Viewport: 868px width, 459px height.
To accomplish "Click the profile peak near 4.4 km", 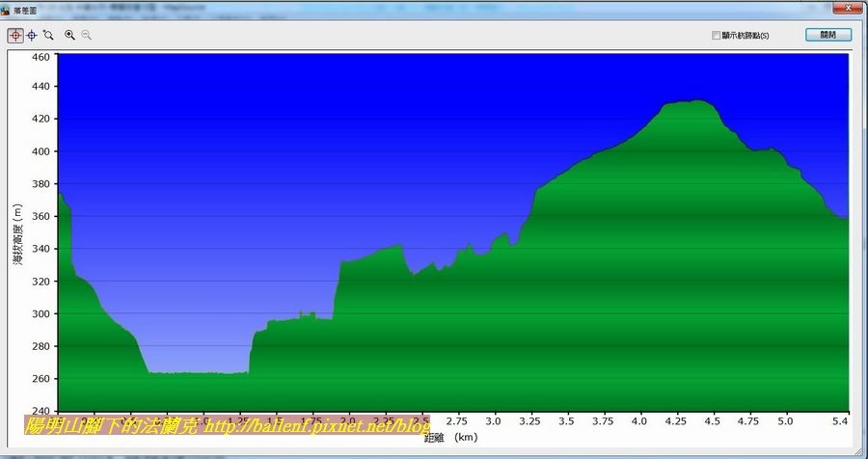I will click(x=697, y=101).
